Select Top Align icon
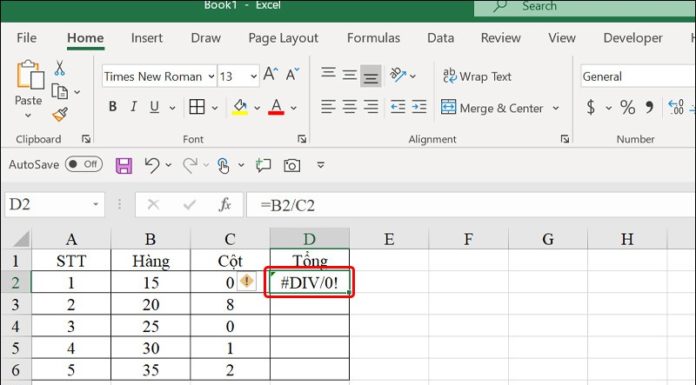696x385 pixels. pyautogui.click(x=328, y=74)
